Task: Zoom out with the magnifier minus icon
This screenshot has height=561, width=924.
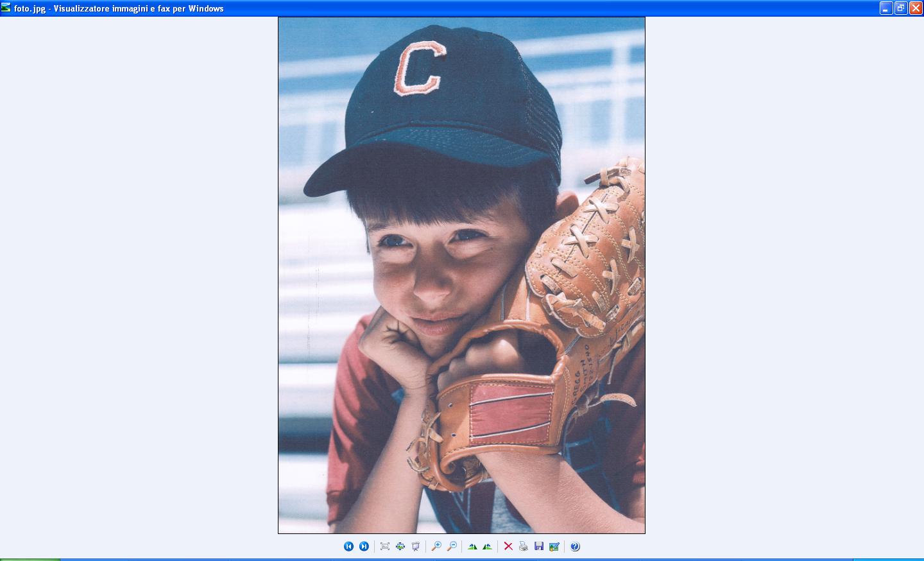Action: point(452,546)
